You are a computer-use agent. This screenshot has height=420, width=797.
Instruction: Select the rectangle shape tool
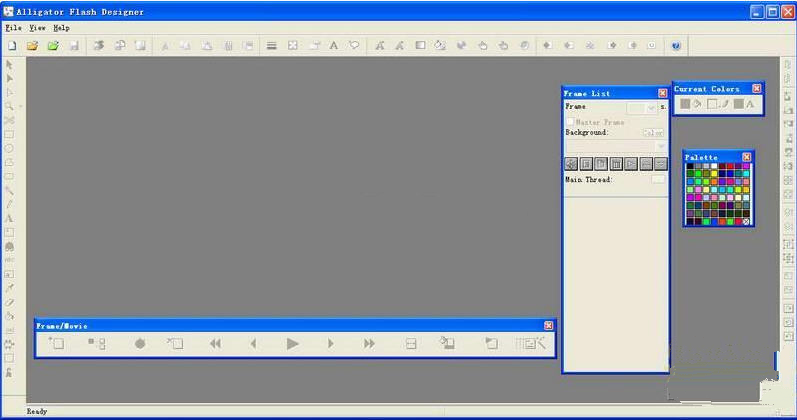click(x=9, y=135)
